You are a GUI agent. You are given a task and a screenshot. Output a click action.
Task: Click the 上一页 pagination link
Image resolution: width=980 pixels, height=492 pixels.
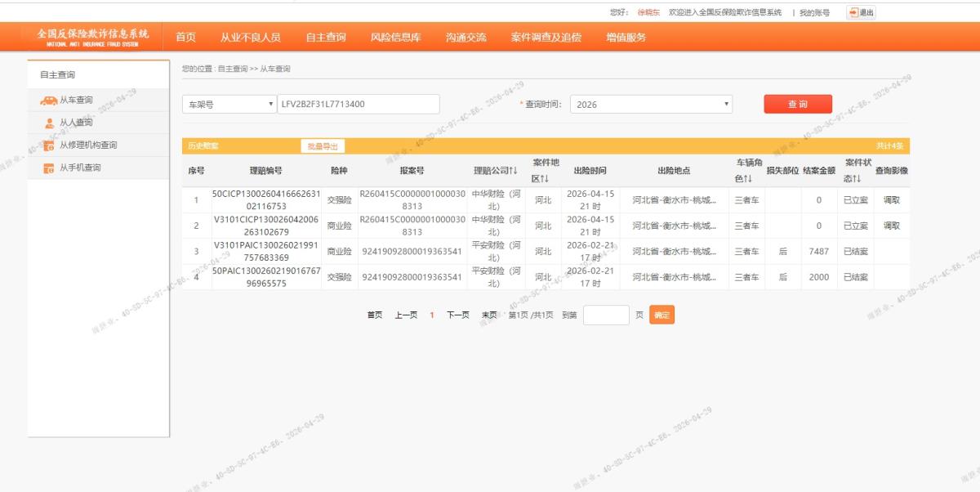point(406,315)
